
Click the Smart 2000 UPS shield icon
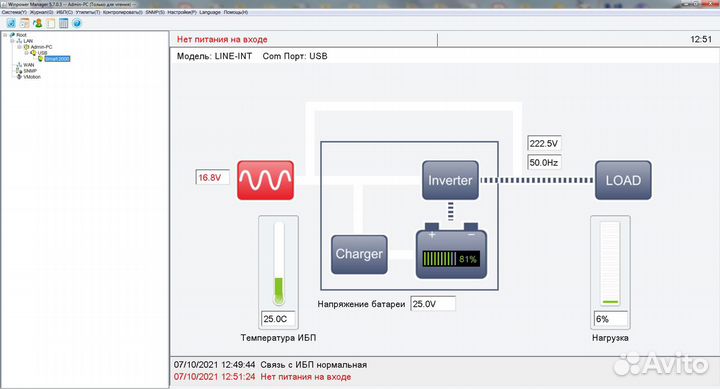pos(41,59)
